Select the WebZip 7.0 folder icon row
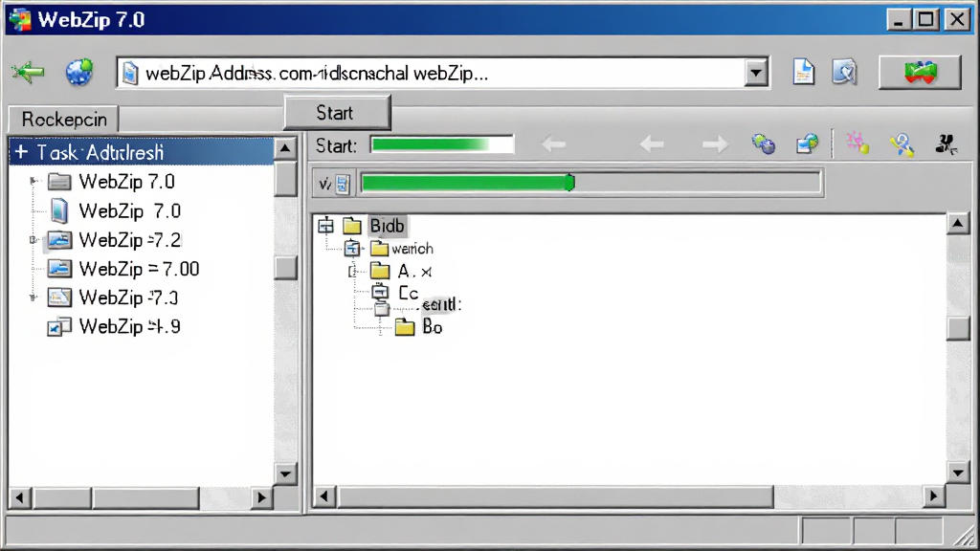The image size is (980, 551). [x=60, y=182]
